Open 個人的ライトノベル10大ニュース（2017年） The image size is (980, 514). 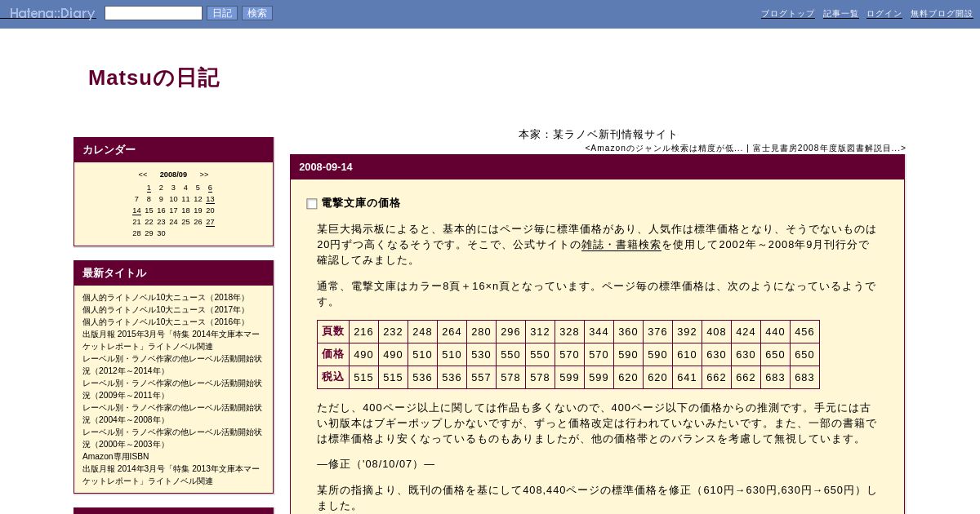165,310
